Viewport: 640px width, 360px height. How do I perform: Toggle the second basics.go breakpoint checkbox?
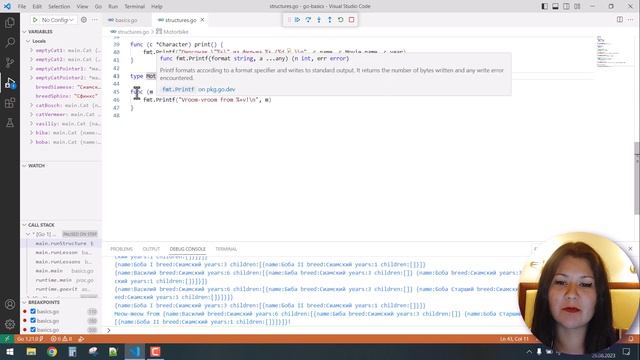pyautogui.click(x=33, y=320)
